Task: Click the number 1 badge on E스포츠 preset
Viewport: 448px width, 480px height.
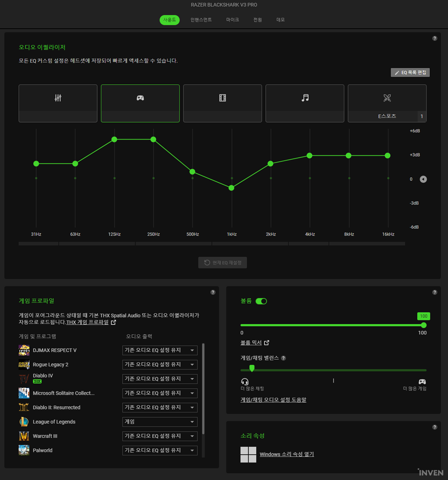Action: tap(422, 116)
